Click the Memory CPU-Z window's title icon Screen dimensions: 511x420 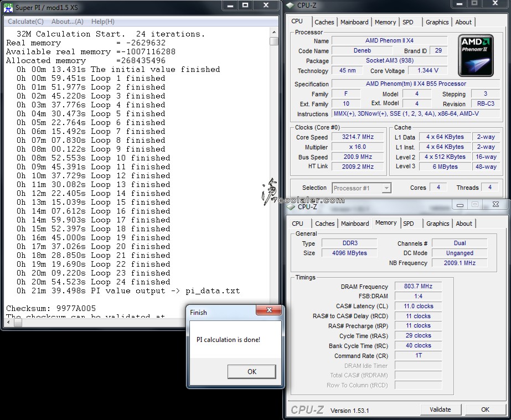[x=291, y=206]
